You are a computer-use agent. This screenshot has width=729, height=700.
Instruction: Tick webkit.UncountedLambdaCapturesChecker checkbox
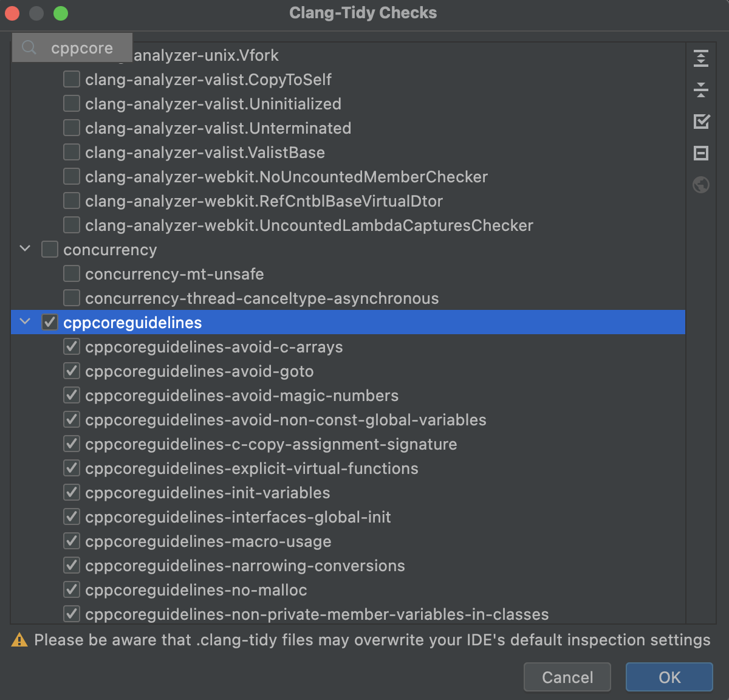(72, 225)
